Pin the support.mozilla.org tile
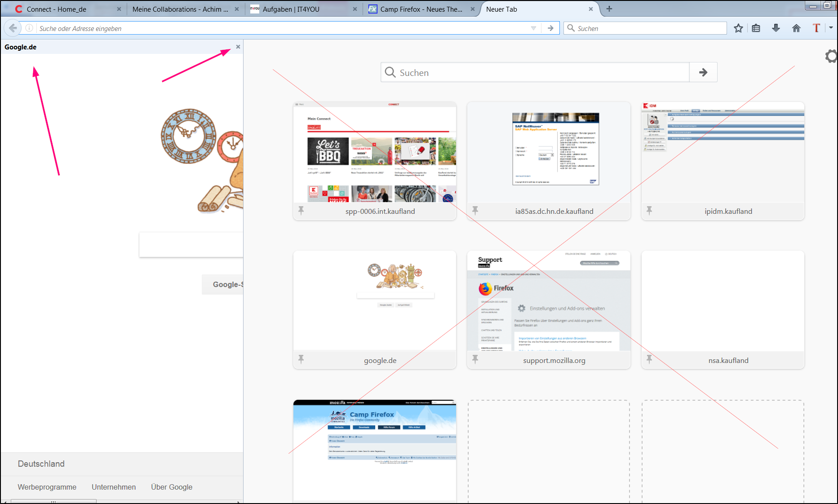Screen dimensions: 838x504 coord(475,359)
